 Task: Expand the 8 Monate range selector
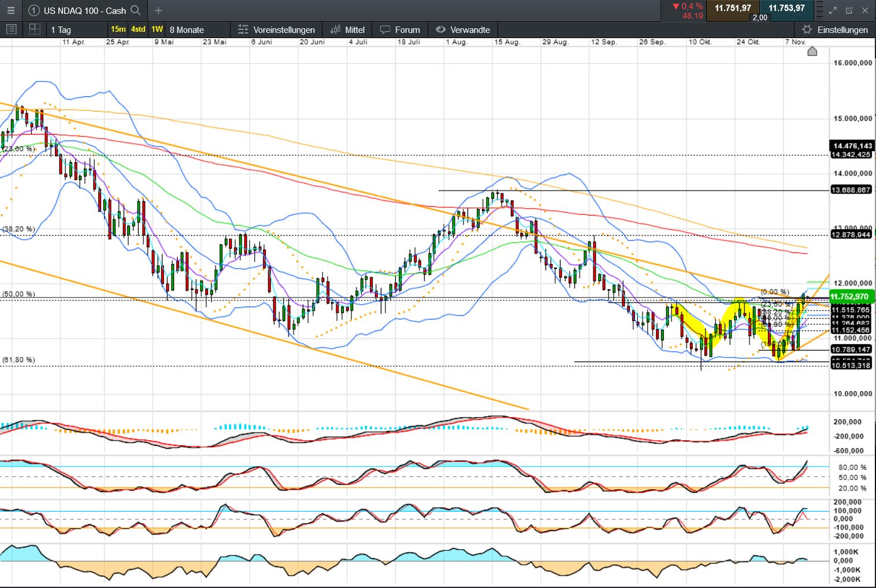pos(187,30)
